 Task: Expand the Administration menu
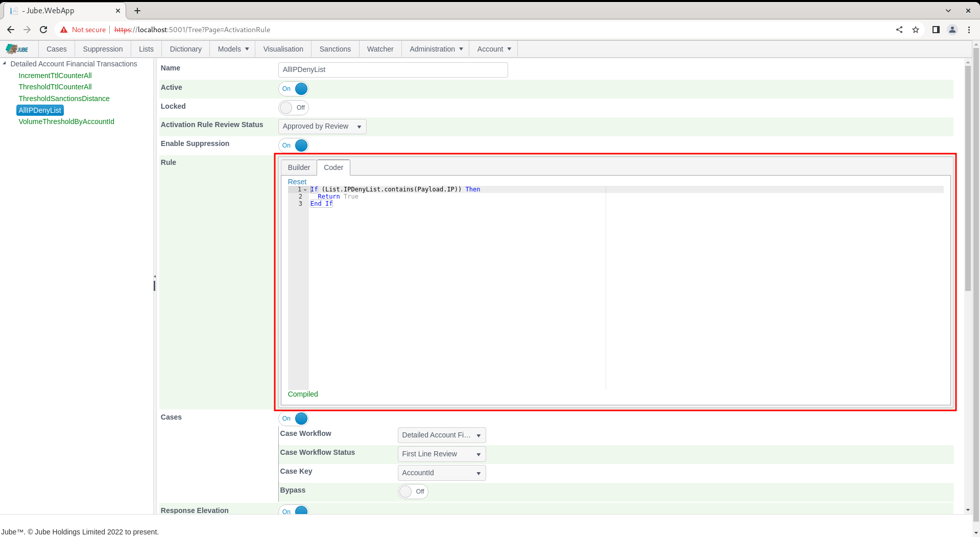click(436, 49)
